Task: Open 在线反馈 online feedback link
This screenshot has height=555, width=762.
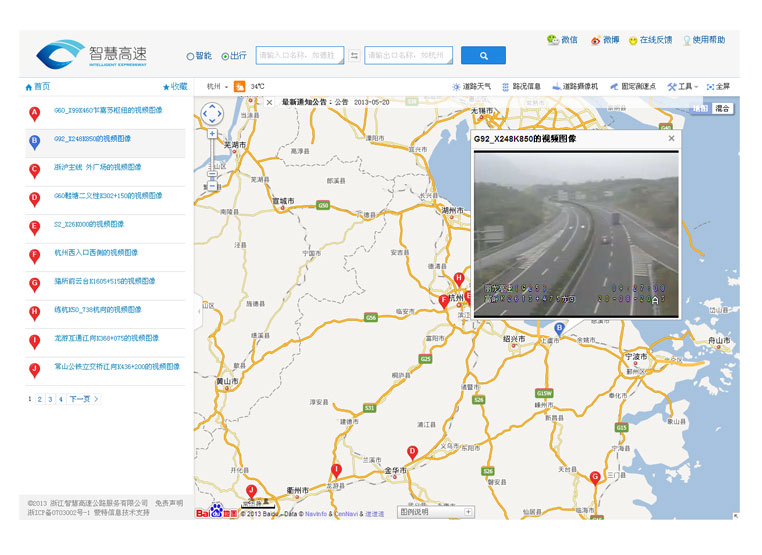Action: point(650,40)
